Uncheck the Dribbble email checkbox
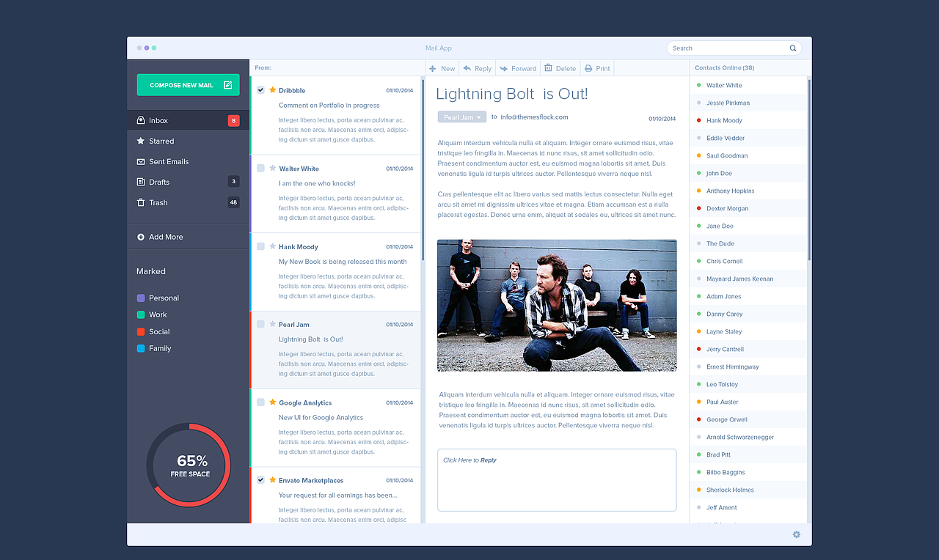The width and height of the screenshot is (939, 560). 260,90
